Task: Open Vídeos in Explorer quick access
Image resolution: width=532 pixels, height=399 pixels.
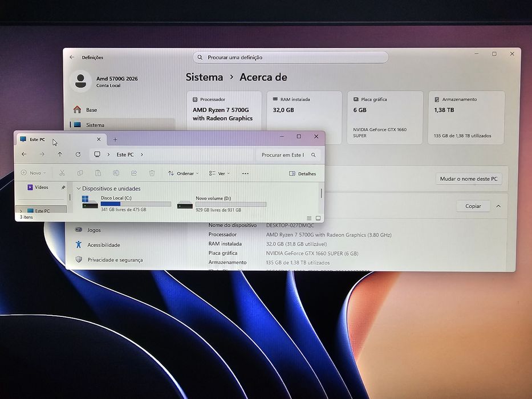Action: tap(42, 188)
